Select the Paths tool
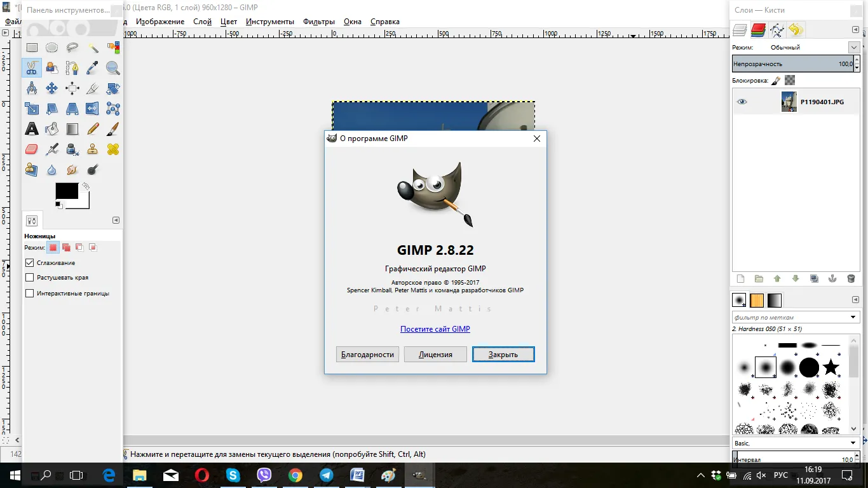This screenshot has height=488, width=868. [72, 67]
